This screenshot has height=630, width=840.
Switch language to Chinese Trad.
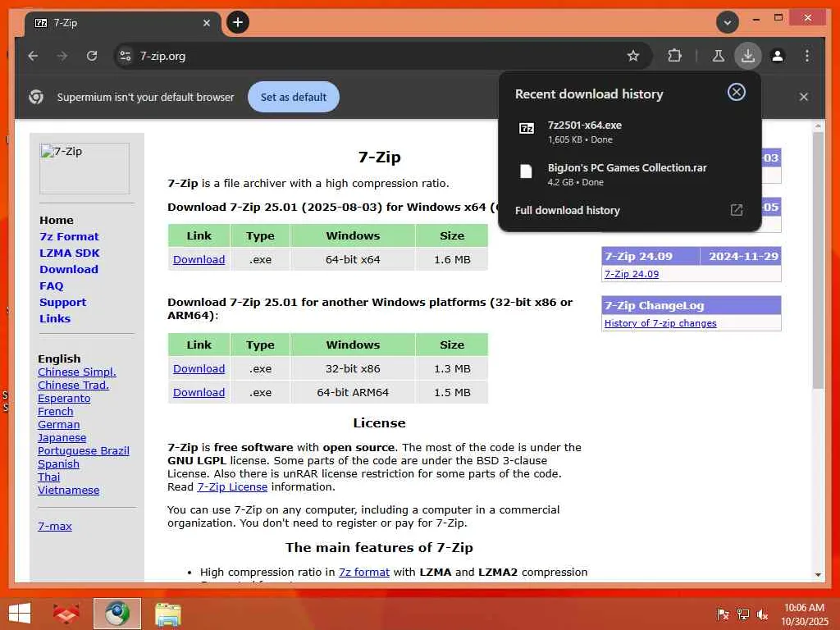point(73,386)
